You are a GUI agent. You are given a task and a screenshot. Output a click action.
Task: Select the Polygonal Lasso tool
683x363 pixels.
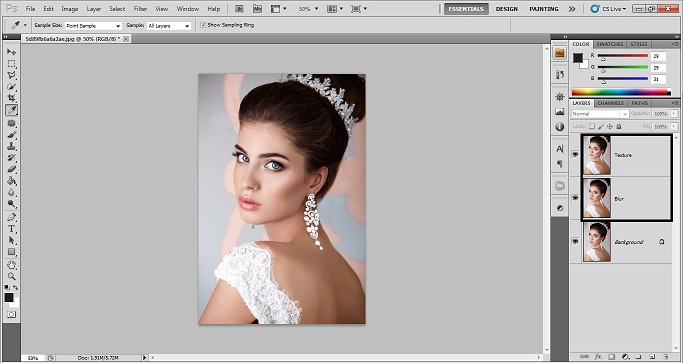click(x=11, y=75)
